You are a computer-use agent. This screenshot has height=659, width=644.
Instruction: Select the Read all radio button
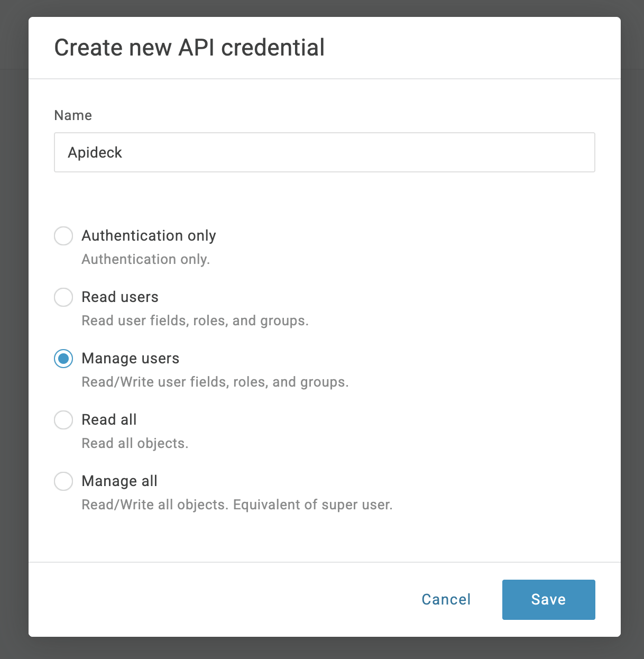click(x=63, y=420)
